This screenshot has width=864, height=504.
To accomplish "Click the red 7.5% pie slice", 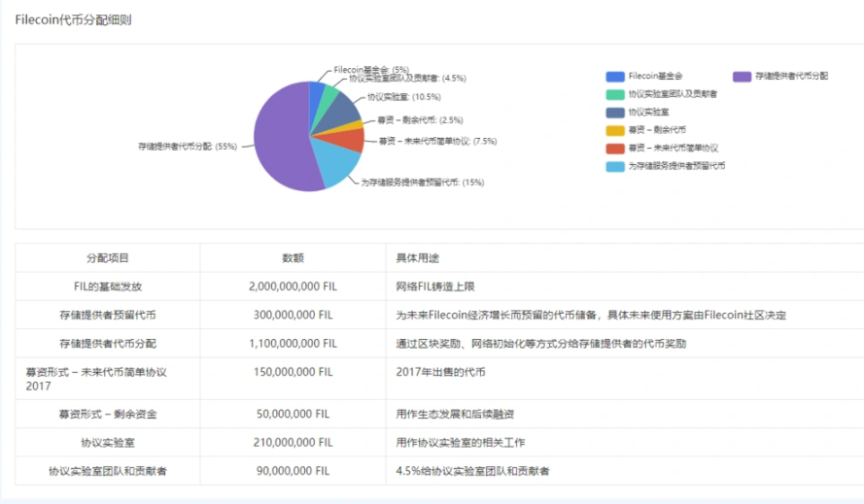I will pyautogui.click(x=344, y=140).
